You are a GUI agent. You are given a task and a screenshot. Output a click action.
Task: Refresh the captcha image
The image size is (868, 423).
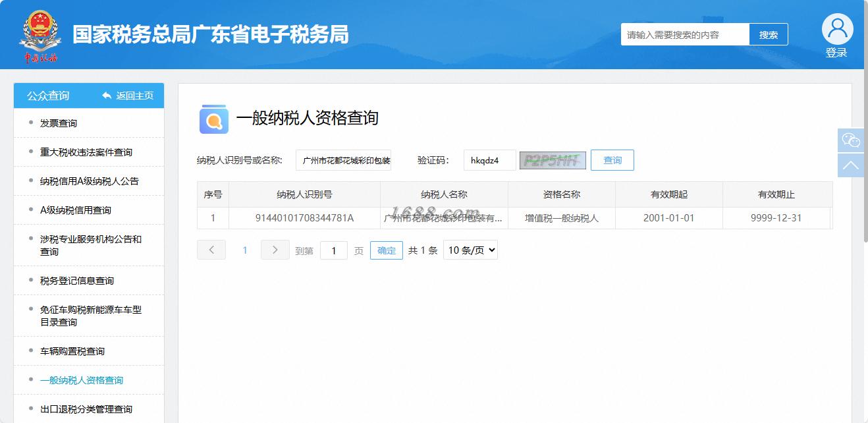(x=553, y=160)
